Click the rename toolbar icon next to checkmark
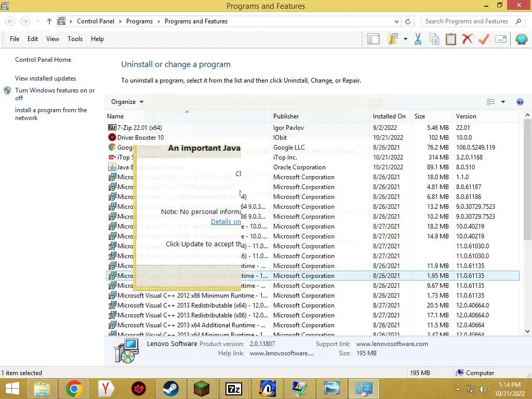The image size is (532, 399). (501, 39)
